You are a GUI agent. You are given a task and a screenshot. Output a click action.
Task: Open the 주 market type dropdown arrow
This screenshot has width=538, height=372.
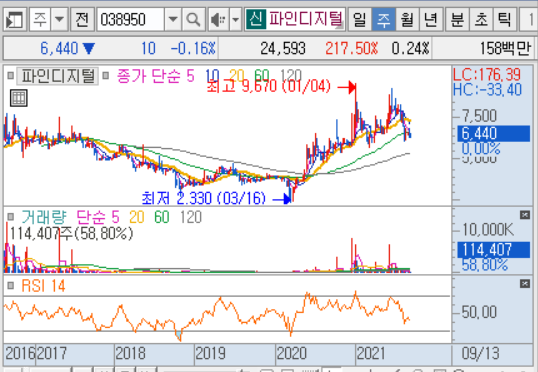tap(59, 19)
